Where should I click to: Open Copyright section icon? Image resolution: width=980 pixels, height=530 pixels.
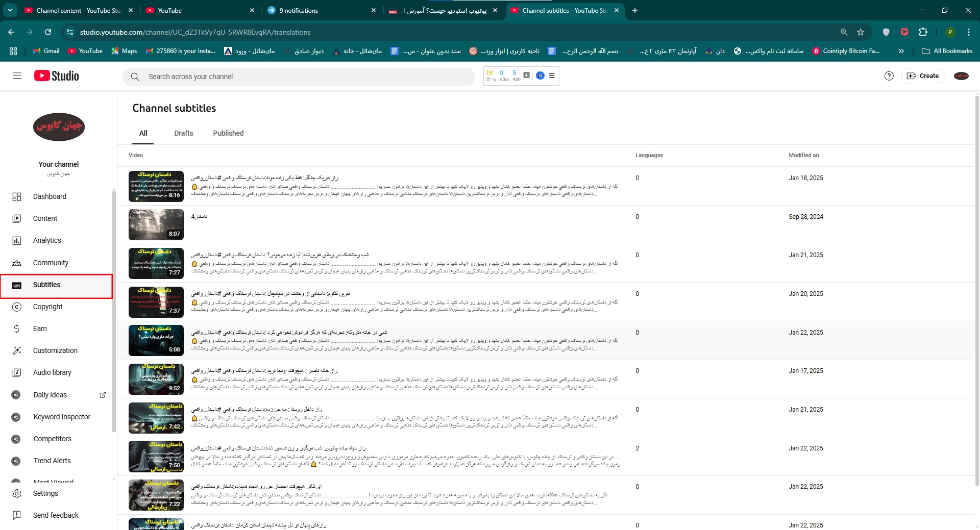[x=17, y=307]
